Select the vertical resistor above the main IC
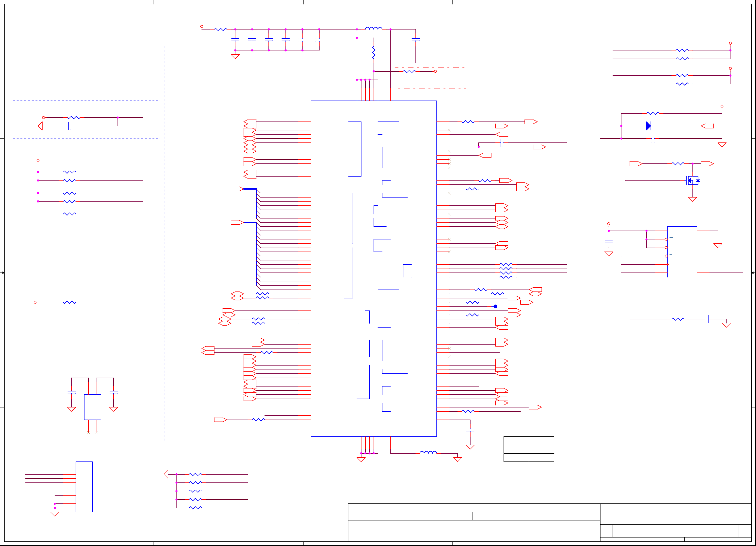Image resolution: width=756 pixels, height=546 pixels. pos(374,53)
